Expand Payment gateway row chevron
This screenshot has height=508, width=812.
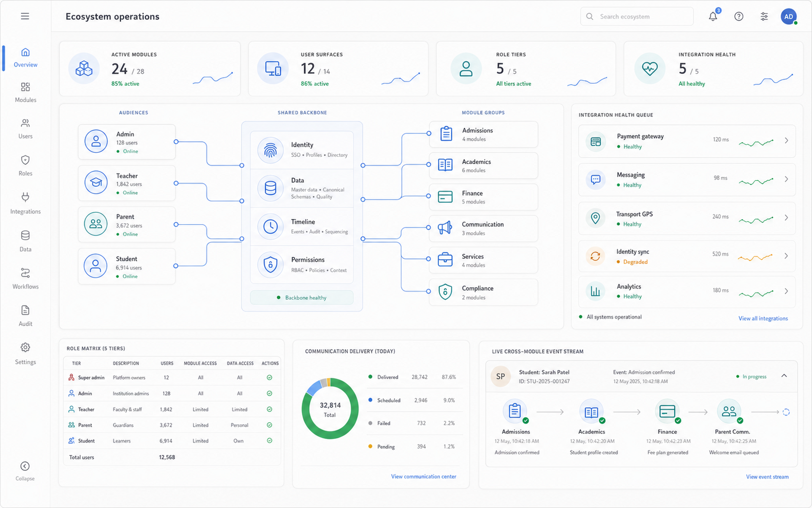pyautogui.click(x=787, y=140)
